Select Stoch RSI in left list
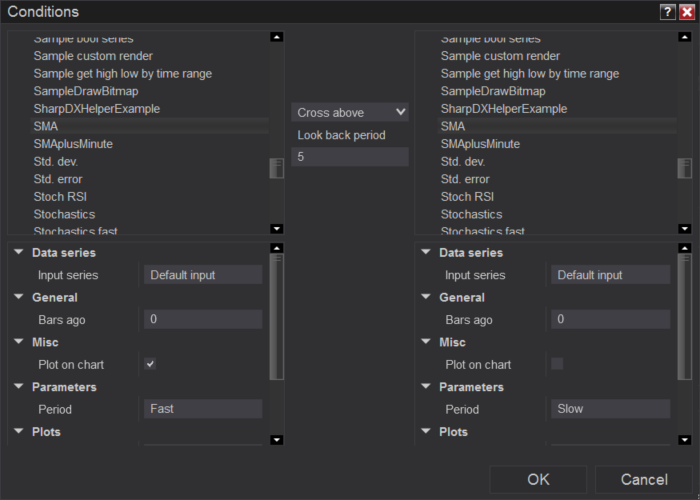Image resolution: width=700 pixels, height=500 pixels. tap(61, 197)
